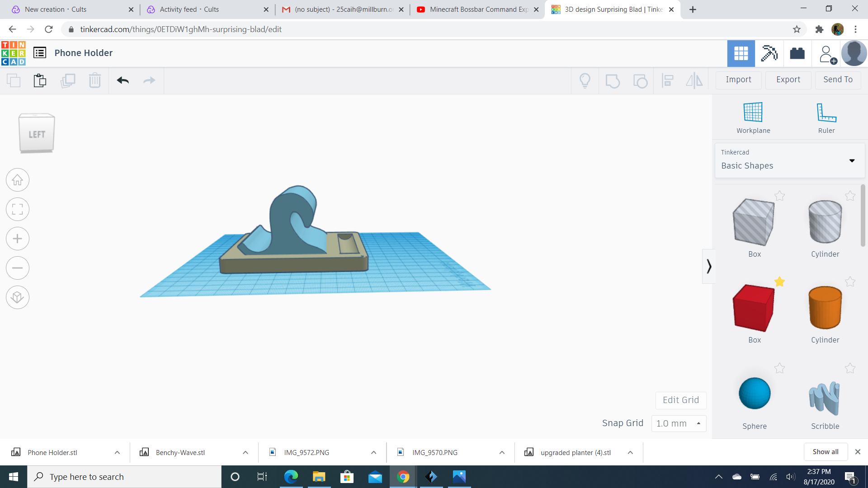
Task: Select the Mirror/Flip tool
Action: (694, 80)
